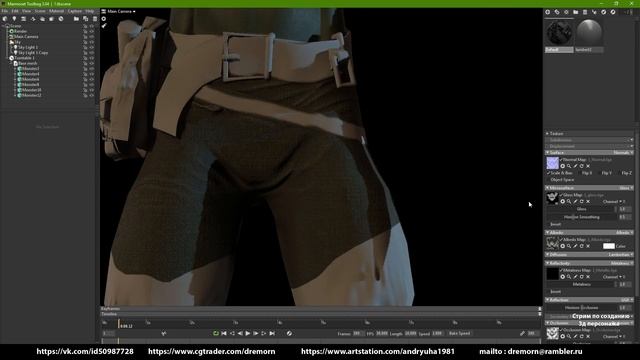Reload the Normal Map texture icon
The height and width of the screenshot is (360, 640).
click(582, 166)
